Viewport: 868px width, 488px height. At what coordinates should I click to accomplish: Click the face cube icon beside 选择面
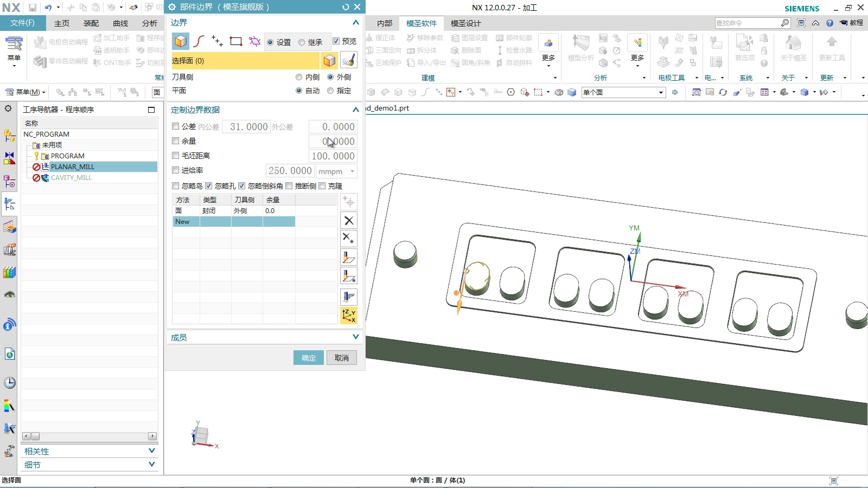coord(329,61)
